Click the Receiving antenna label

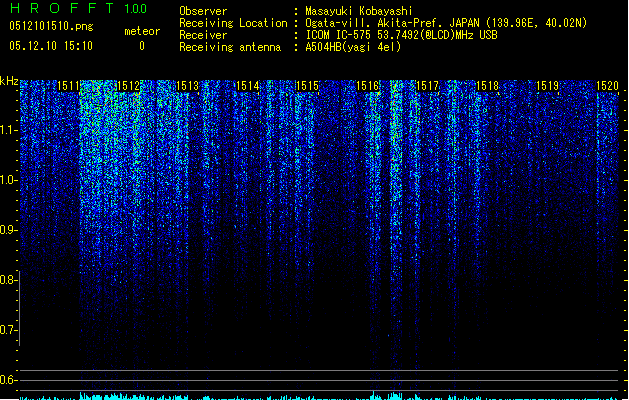point(230,47)
